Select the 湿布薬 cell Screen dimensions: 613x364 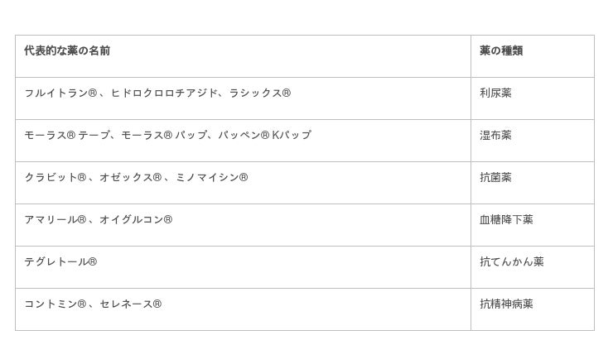click(x=495, y=136)
